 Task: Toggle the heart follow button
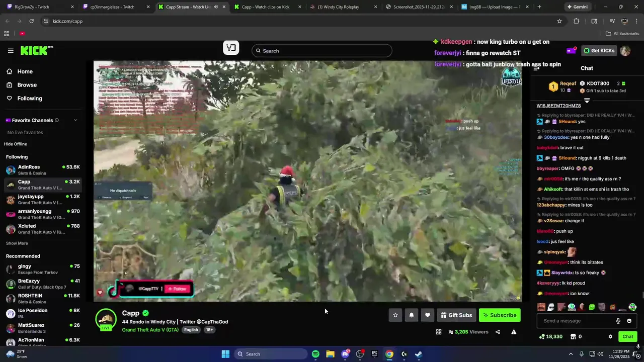pos(428,315)
